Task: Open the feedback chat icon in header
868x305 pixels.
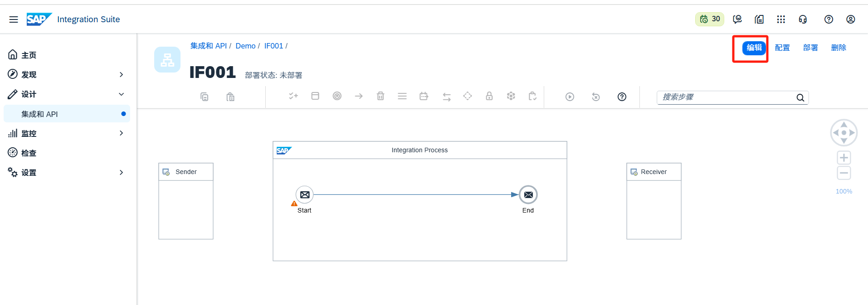Action: pyautogui.click(x=737, y=19)
